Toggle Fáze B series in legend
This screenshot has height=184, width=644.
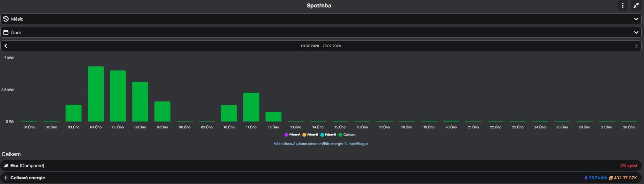coord(313,135)
